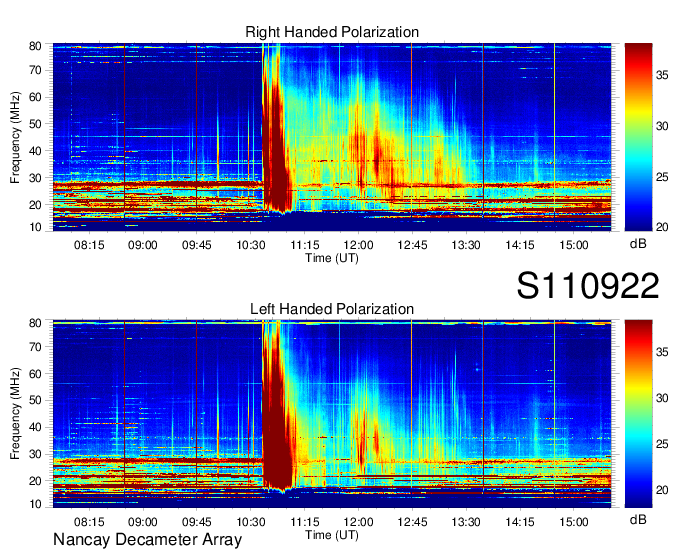
Task: Click the "dB" label of Left Handed colorbar
Action: (x=638, y=519)
